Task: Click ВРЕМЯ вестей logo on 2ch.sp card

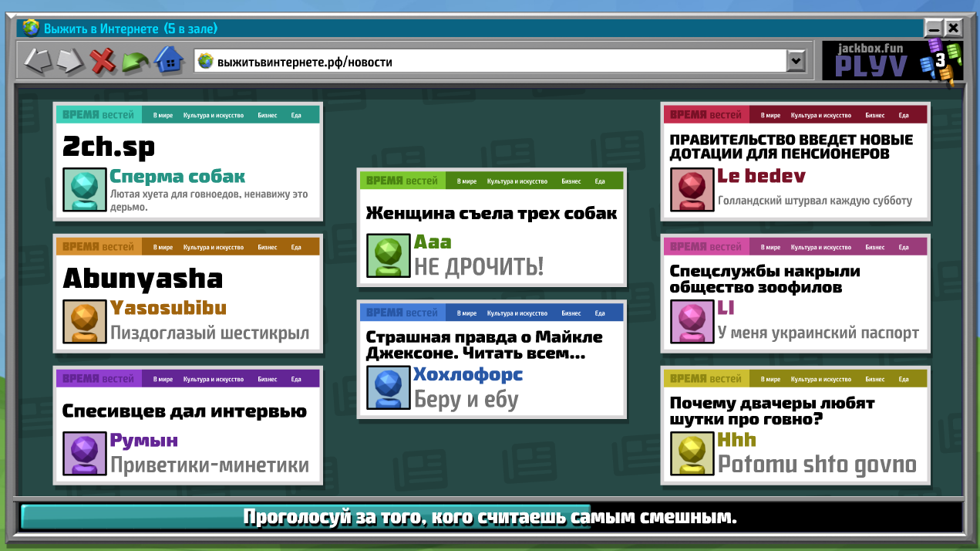Action: coord(98,114)
